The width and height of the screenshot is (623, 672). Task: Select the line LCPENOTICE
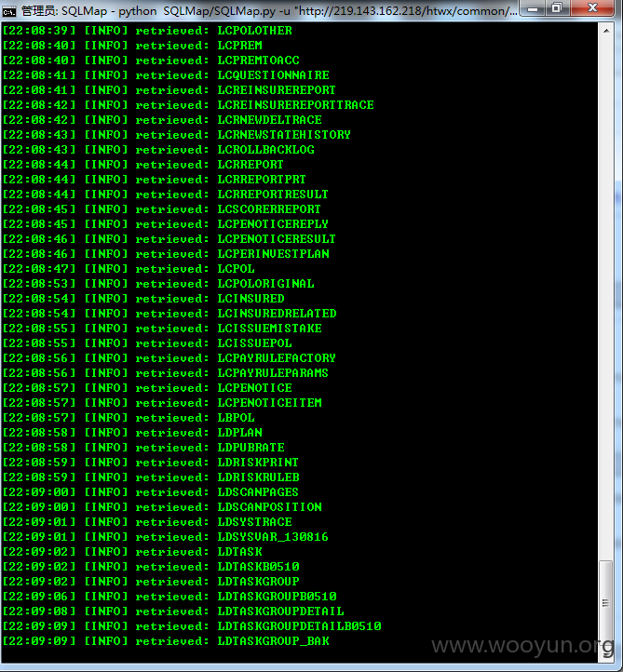[147, 388]
